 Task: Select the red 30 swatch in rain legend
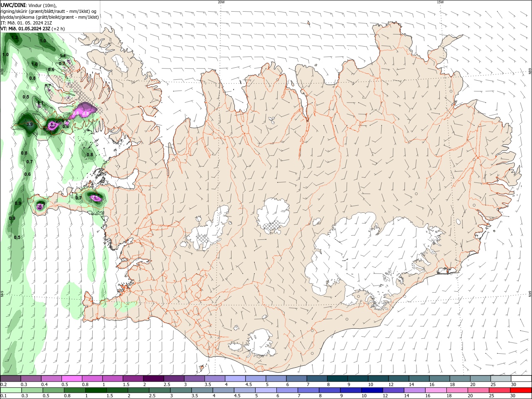(521, 390)
